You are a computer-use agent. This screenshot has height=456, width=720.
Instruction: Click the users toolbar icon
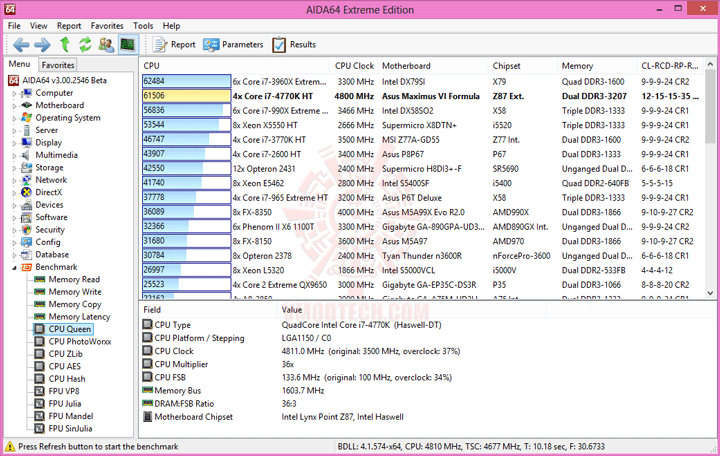106,45
